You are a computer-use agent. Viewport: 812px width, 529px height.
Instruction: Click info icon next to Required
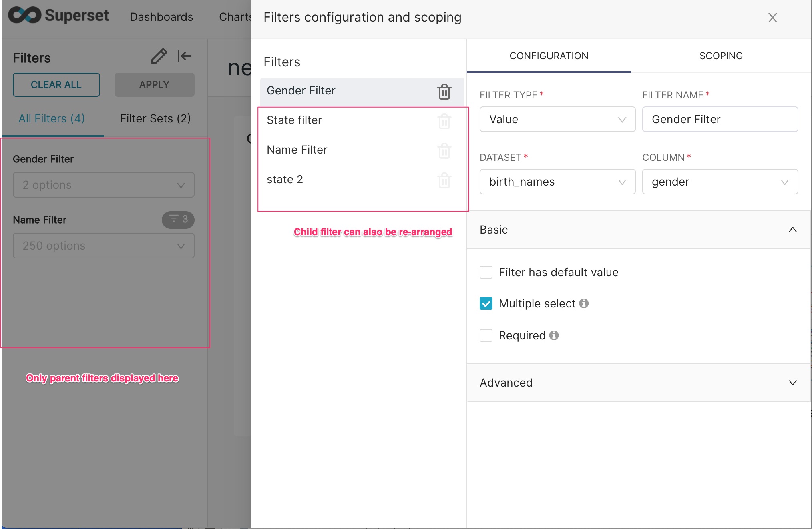(554, 335)
